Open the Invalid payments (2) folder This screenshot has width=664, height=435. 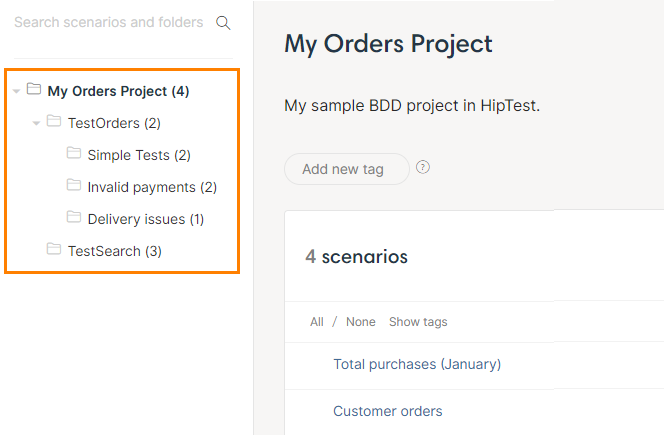pyautogui.click(x=151, y=187)
